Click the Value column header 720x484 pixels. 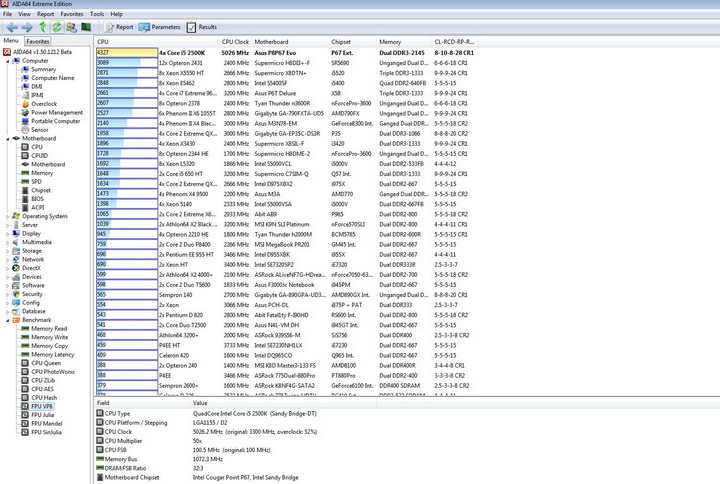tap(283, 403)
